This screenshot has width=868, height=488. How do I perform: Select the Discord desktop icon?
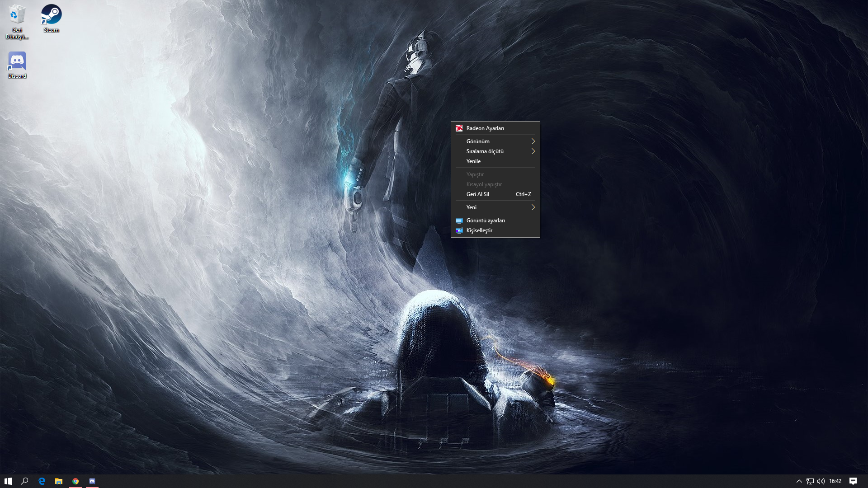pos(17,62)
